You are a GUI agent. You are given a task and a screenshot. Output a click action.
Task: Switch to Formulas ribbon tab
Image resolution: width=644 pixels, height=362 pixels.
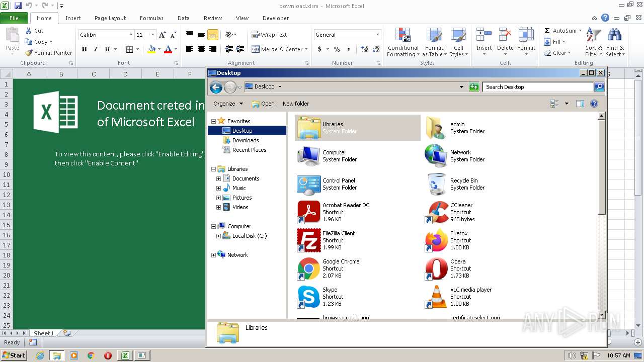coord(151,18)
